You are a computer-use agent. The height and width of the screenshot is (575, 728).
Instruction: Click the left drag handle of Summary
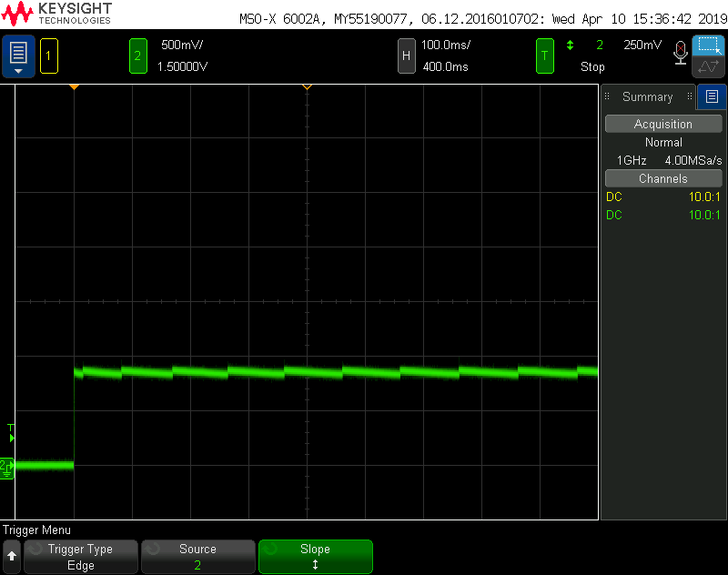point(607,96)
